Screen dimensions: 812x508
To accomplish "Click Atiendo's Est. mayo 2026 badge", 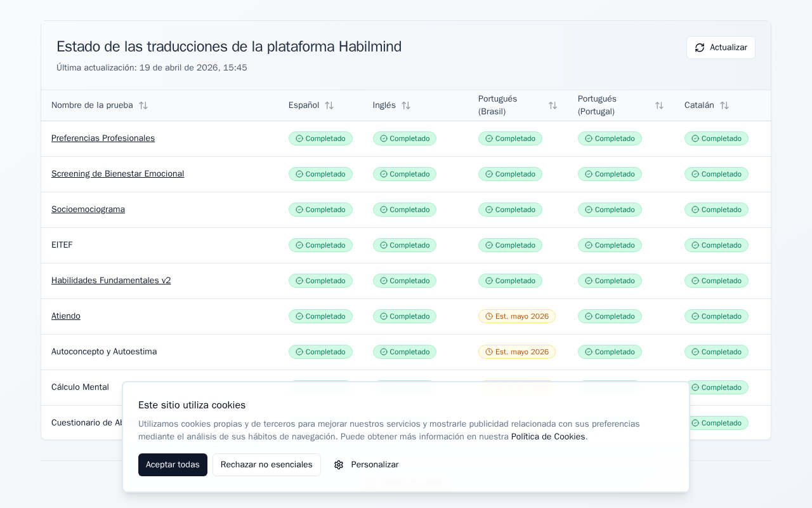I will pos(516,316).
